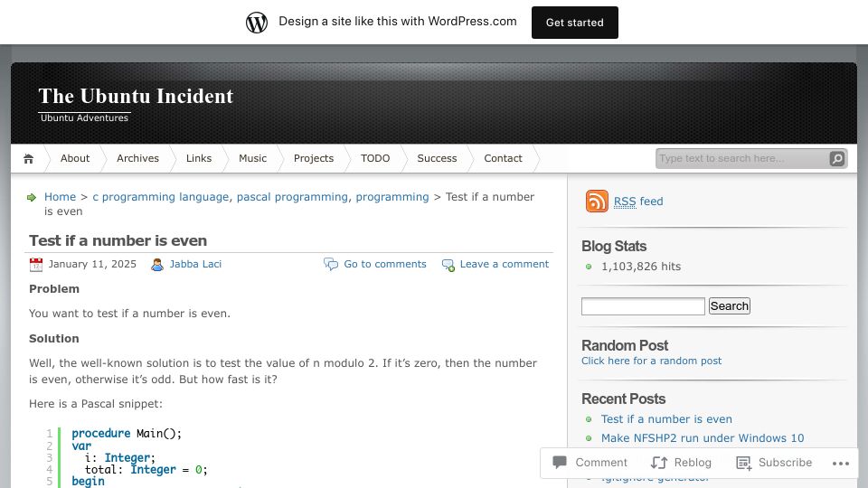Follow the Home breadcrumb link
The height and width of the screenshot is (488, 868).
tap(60, 197)
